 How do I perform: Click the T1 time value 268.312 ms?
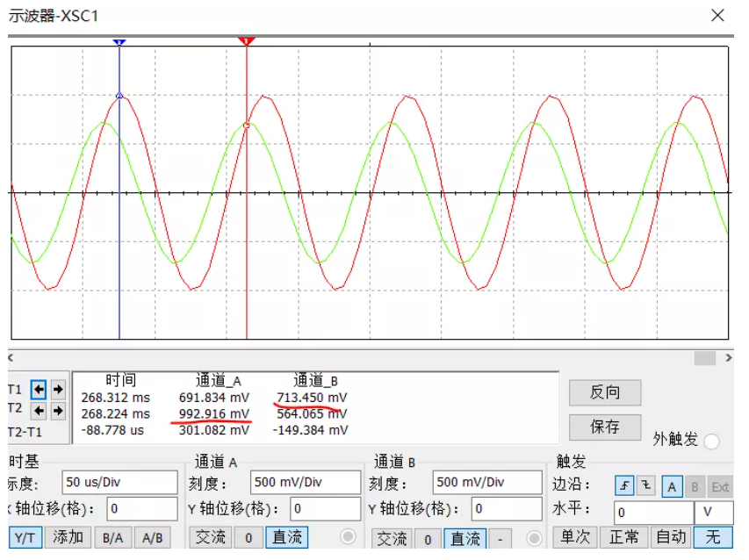[116, 398]
